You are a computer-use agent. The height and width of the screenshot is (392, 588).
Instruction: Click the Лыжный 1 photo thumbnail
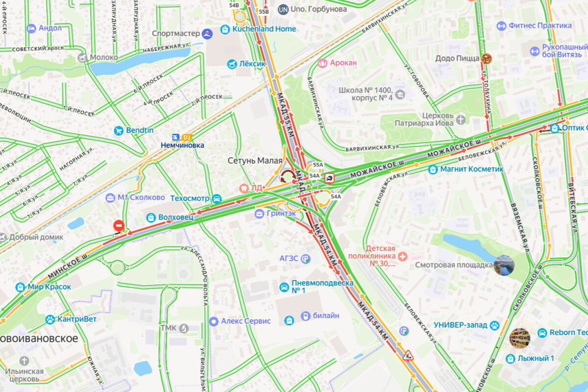(519, 338)
